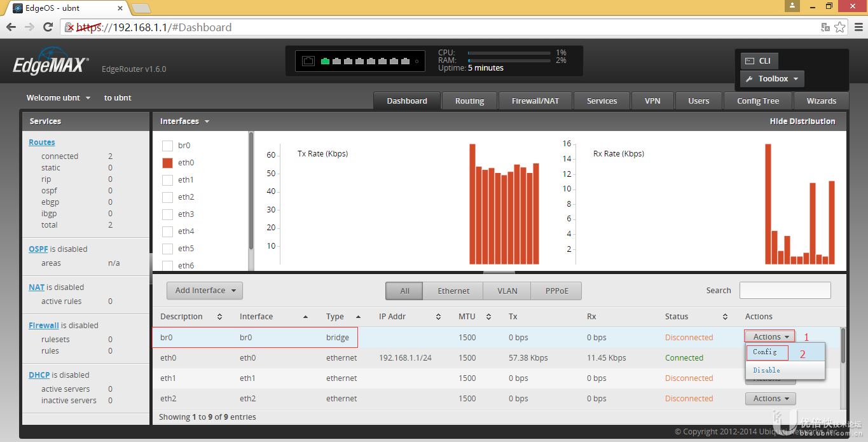Open the OSPF link in Services

point(38,249)
